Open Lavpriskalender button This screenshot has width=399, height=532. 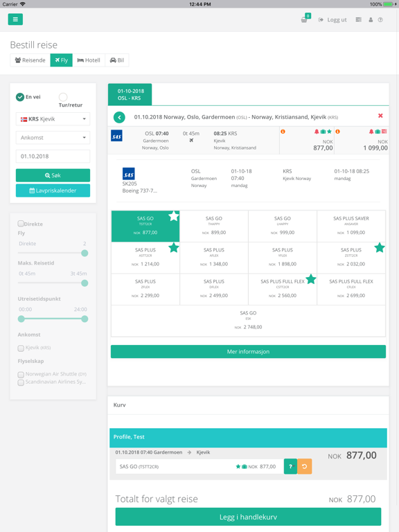[x=53, y=190]
